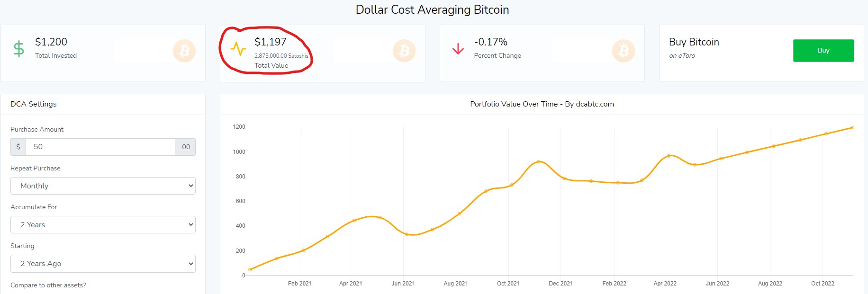Click Bitcoin logo in Percent Change card

(624, 51)
